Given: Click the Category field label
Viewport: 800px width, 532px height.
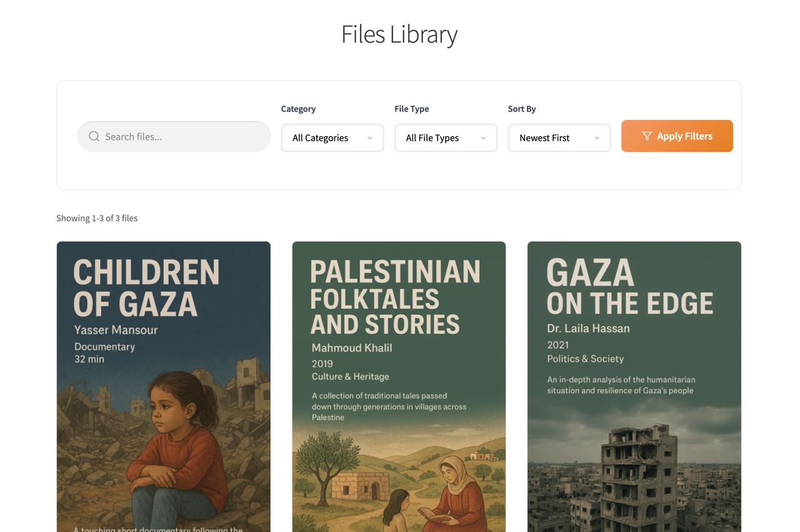Looking at the screenshot, I should point(298,109).
